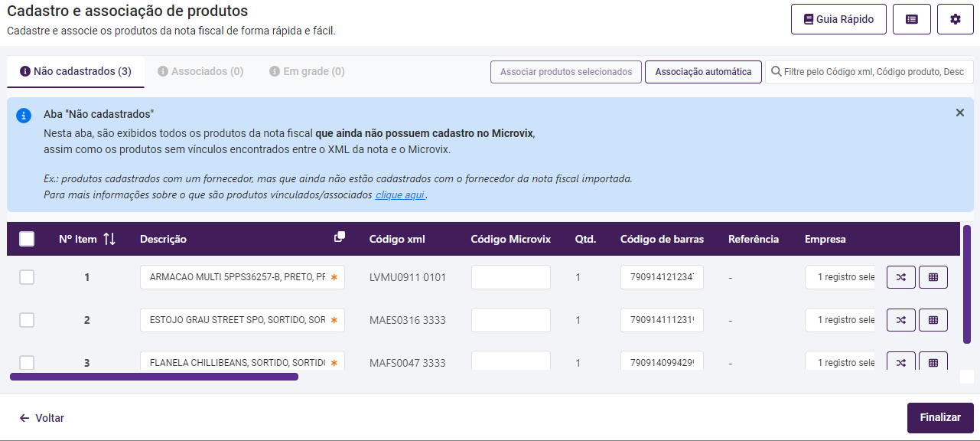Open the settings gear icon
The height and width of the screenshot is (441, 980).
coord(955,19)
